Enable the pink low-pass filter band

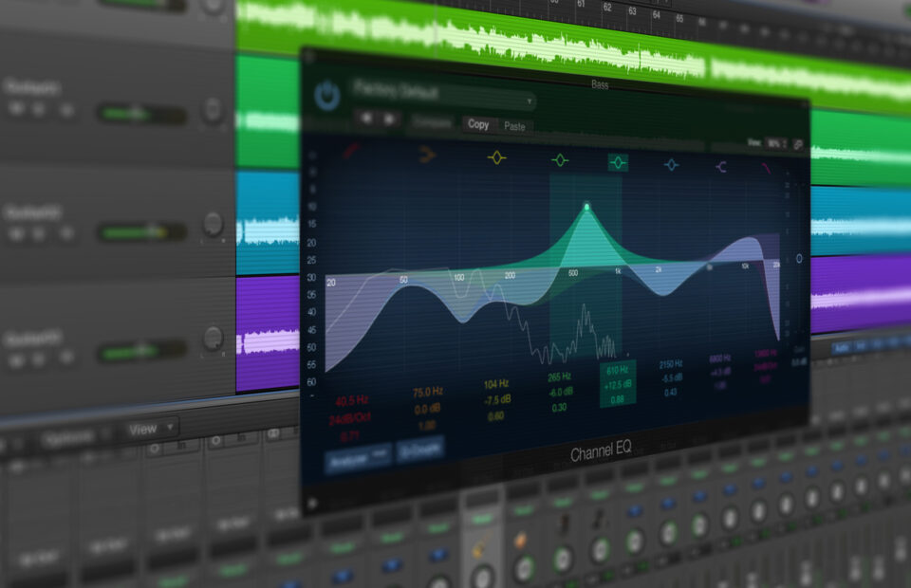(766, 169)
